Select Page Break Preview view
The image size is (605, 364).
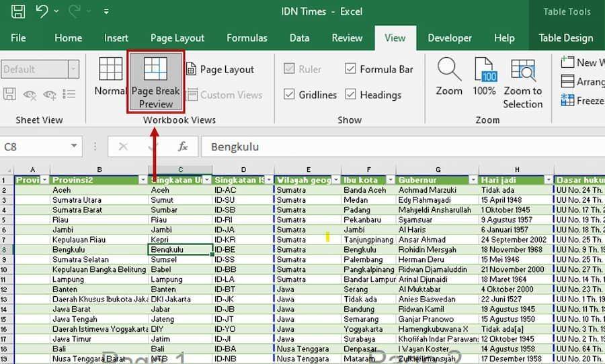155,82
